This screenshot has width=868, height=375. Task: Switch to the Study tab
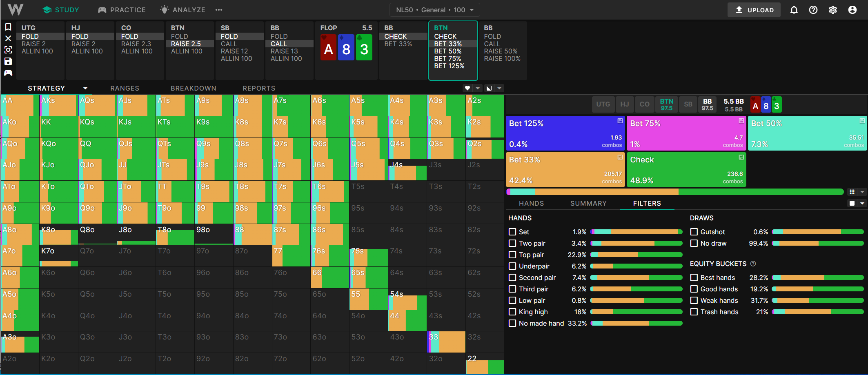(61, 10)
